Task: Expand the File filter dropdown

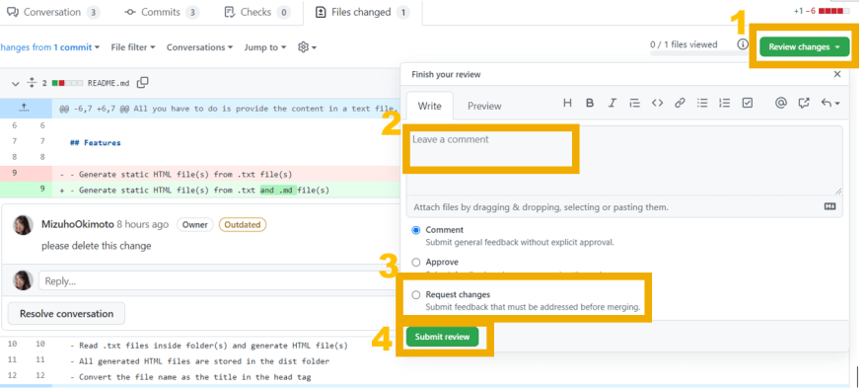Action: point(133,47)
